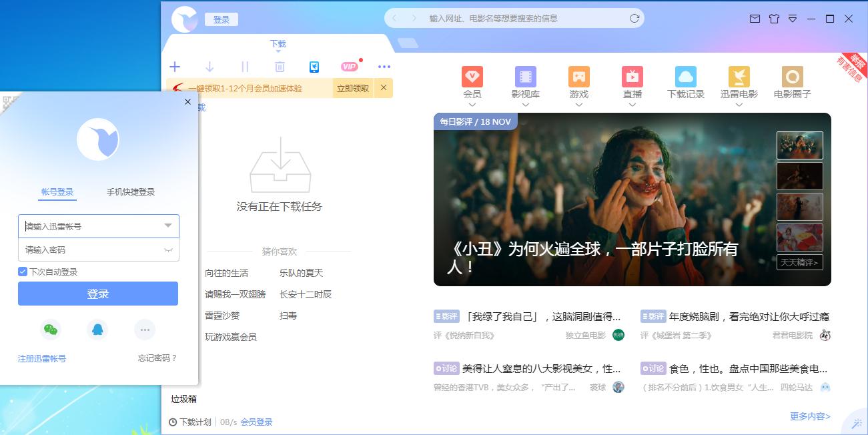Image resolution: width=868 pixels, height=435 pixels.
Task: Expand the chevron under 会员
Action: (472, 105)
